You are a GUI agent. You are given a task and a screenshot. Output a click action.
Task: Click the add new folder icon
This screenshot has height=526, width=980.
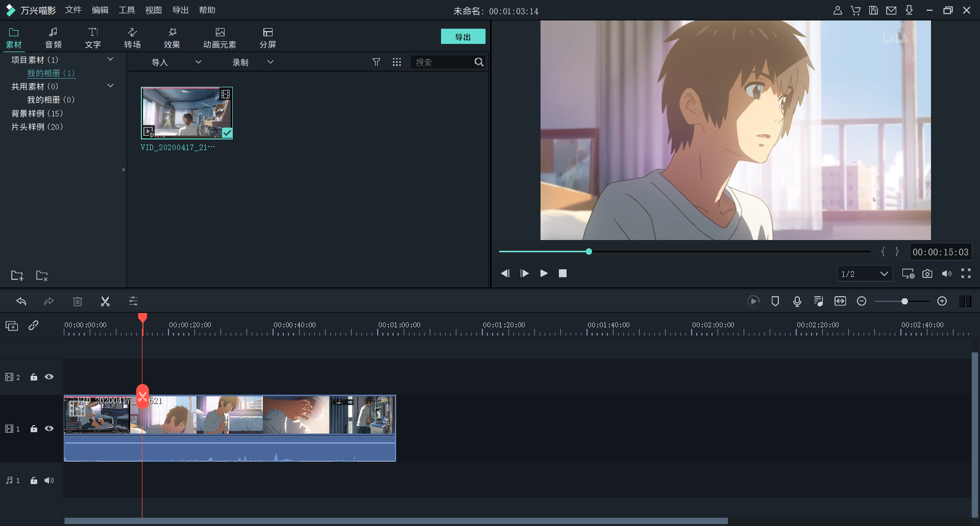click(x=17, y=276)
